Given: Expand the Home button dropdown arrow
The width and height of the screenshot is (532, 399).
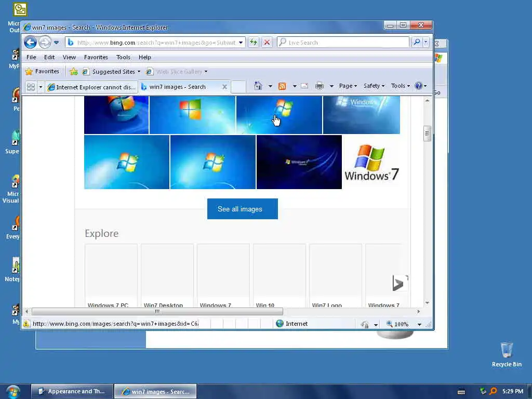Looking at the screenshot, I should [270, 86].
